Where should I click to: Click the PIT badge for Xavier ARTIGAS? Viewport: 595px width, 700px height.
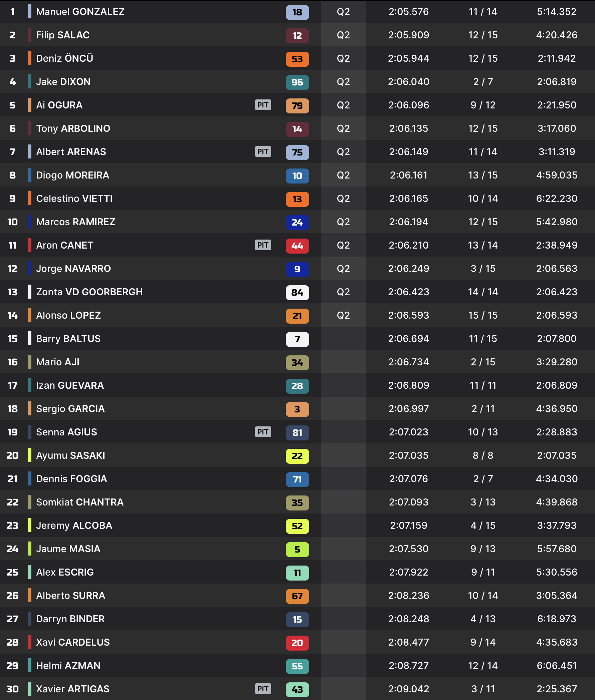click(x=263, y=689)
